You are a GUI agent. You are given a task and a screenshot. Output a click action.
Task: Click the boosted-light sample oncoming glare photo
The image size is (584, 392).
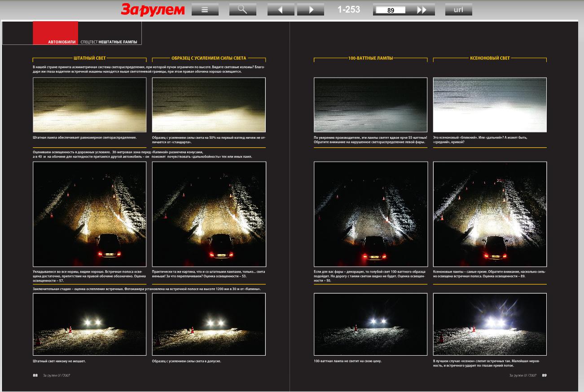click(x=209, y=324)
